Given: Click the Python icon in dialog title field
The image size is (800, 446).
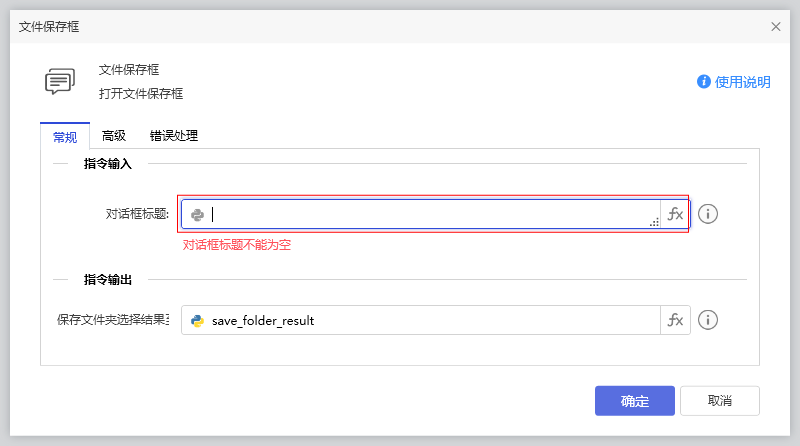Looking at the screenshot, I should pyautogui.click(x=198, y=214).
